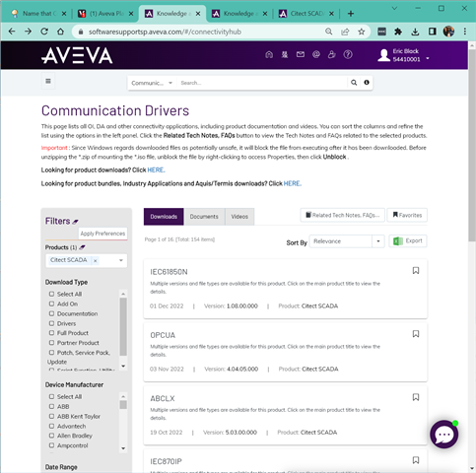Open the Favorites button
This screenshot has height=473, width=476.
click(x=407, y=215)
